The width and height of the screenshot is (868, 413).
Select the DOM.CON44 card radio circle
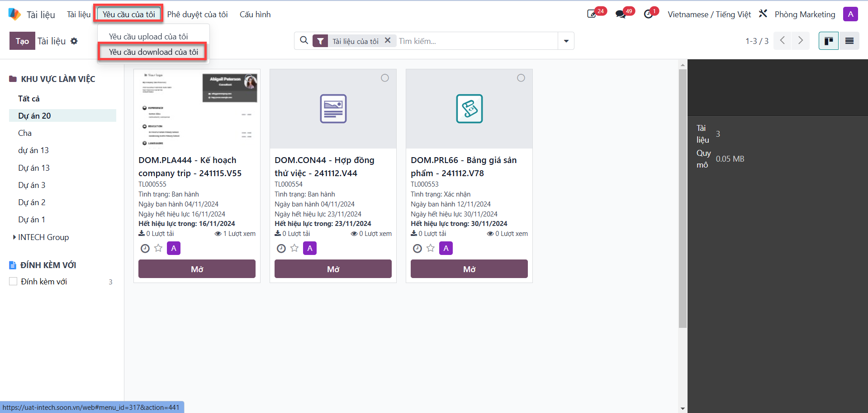click(385, 78)
